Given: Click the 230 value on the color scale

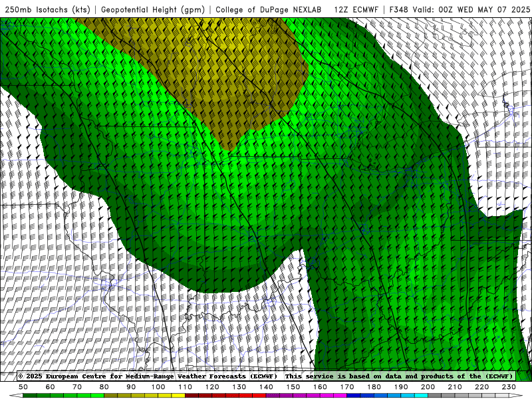Looking at the screenshot, I should pyautogui.click(x=509, y=387).
